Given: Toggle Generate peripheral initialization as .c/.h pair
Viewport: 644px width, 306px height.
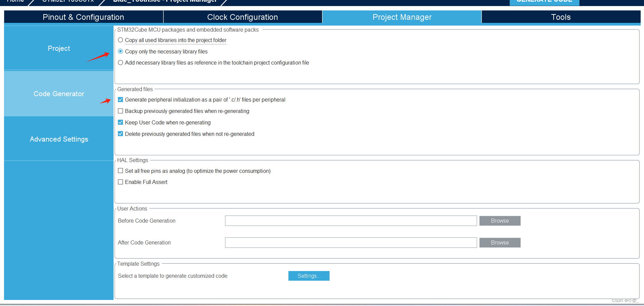Looking at the screenshot, I should (x=121, y=100).
